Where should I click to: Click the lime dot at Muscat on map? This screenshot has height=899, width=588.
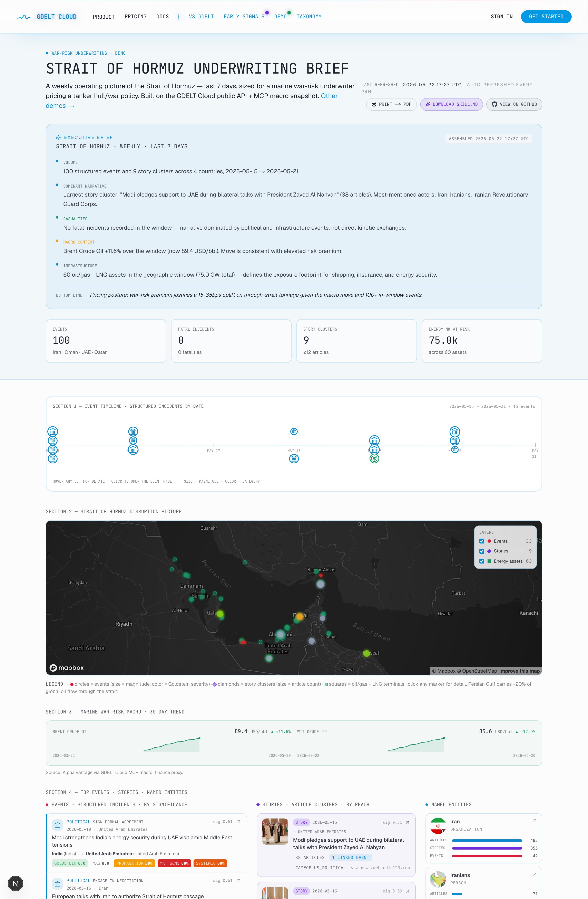coord(366,653)
